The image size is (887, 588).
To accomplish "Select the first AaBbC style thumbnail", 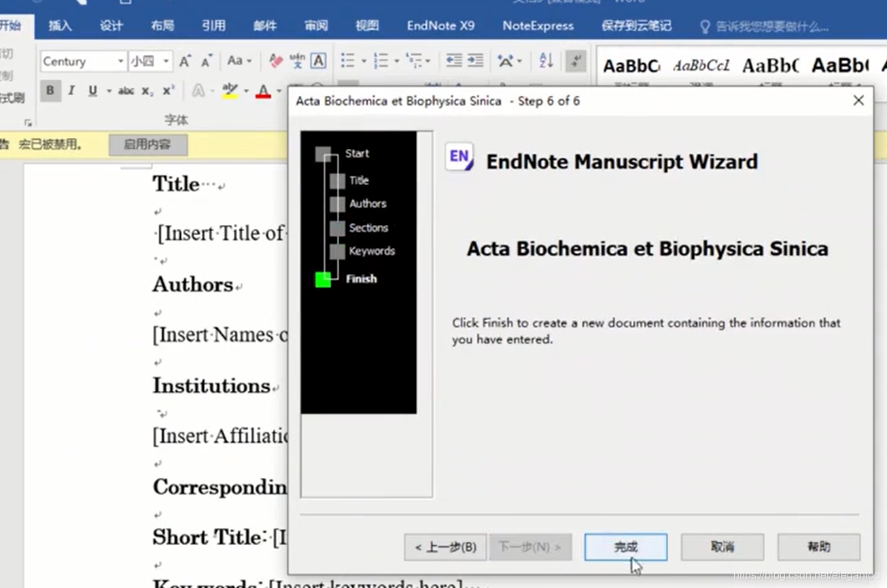I will click(x=631, y=66).
